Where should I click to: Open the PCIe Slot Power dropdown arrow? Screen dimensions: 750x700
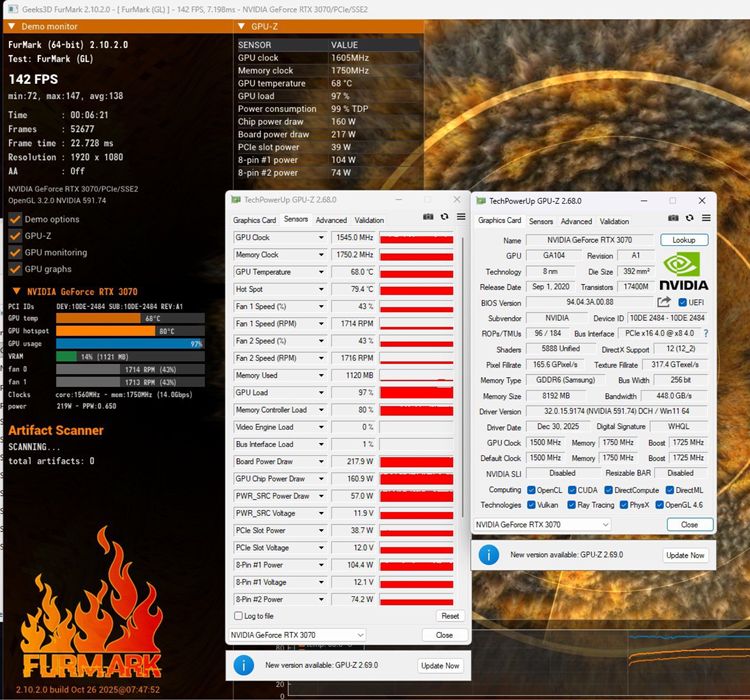(321, 530)
